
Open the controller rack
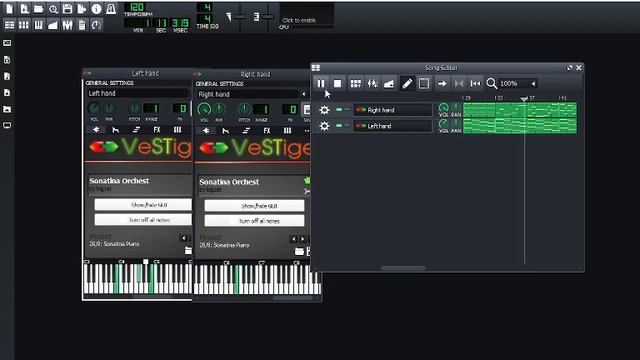point(96,25)
